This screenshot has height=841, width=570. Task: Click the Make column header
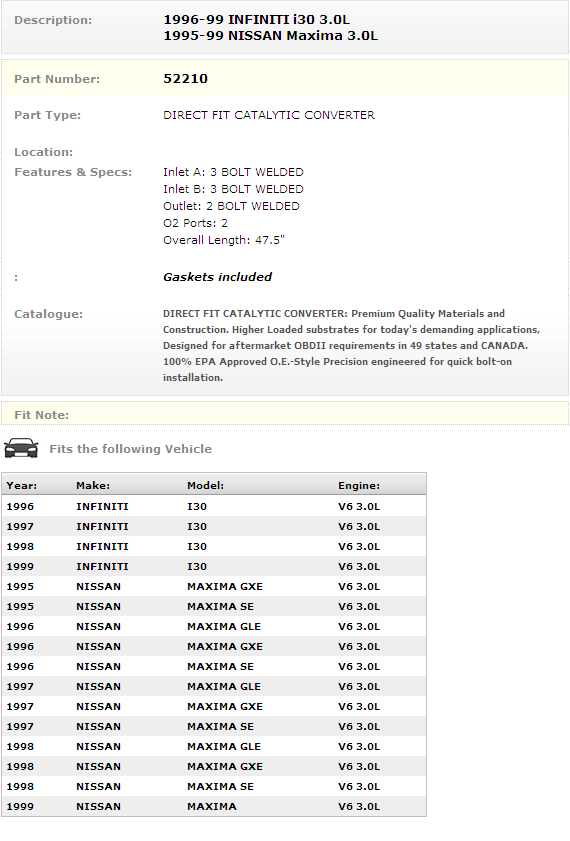coord(93,485)
